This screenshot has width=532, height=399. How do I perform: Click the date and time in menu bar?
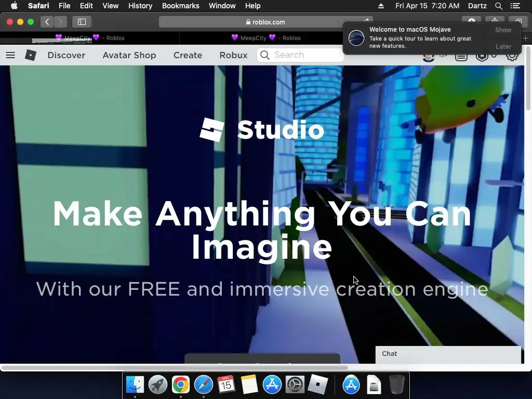tap(427, 6)
